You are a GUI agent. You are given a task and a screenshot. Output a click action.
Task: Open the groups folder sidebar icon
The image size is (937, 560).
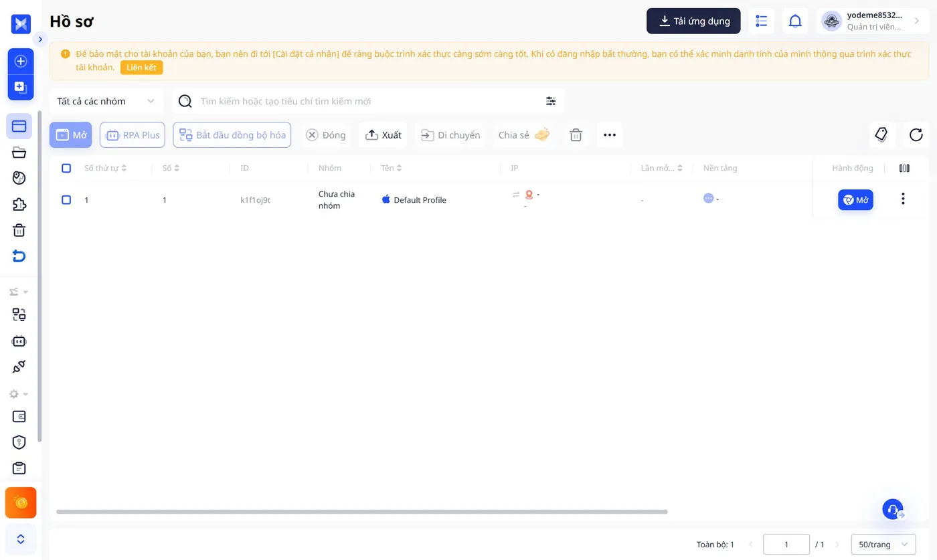[19, 153]
